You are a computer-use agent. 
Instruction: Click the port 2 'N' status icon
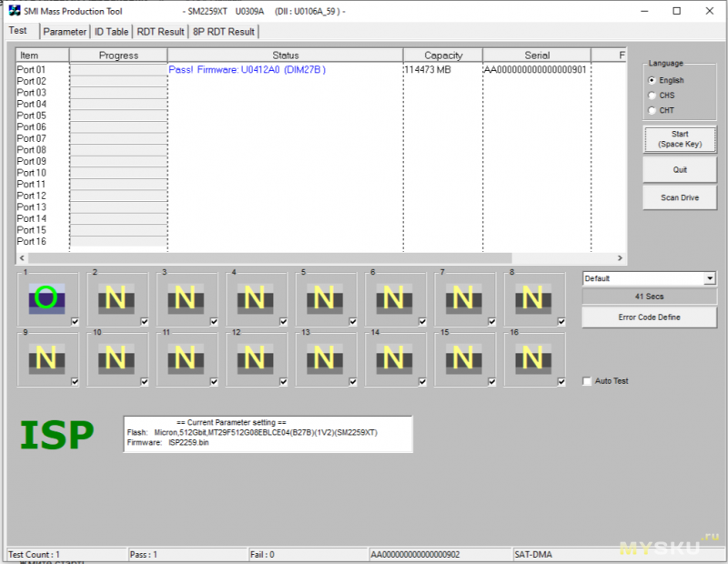[115, 297]
